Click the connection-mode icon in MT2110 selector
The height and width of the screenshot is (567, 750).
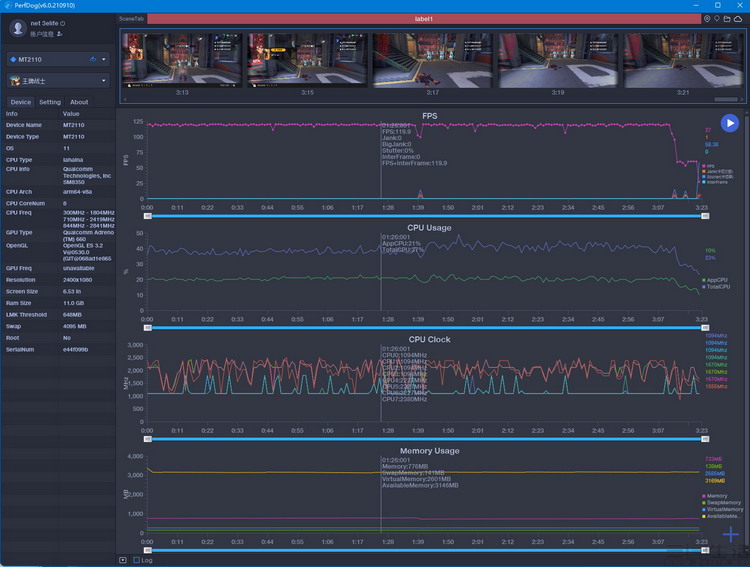click(x=93, y=59)
